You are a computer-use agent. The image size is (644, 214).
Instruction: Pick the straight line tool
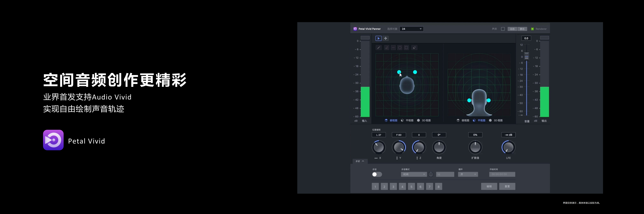(x=393, y=48)
